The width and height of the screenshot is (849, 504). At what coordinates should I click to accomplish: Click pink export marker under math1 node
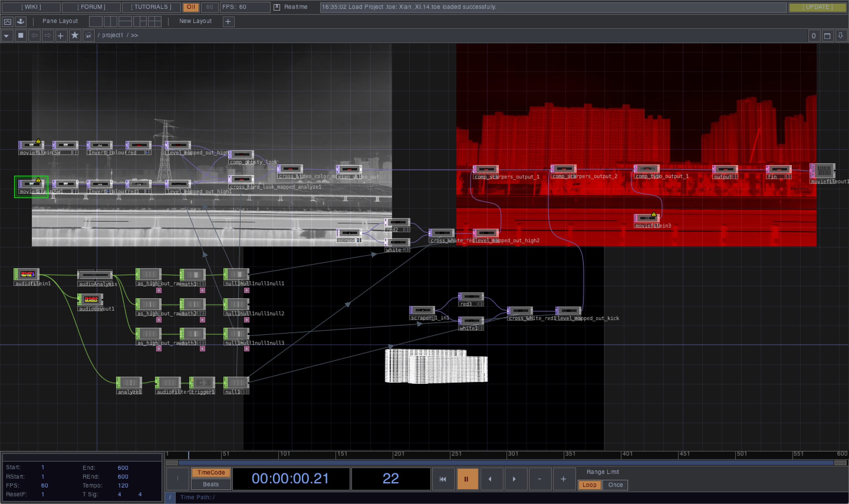click(203, 290)
